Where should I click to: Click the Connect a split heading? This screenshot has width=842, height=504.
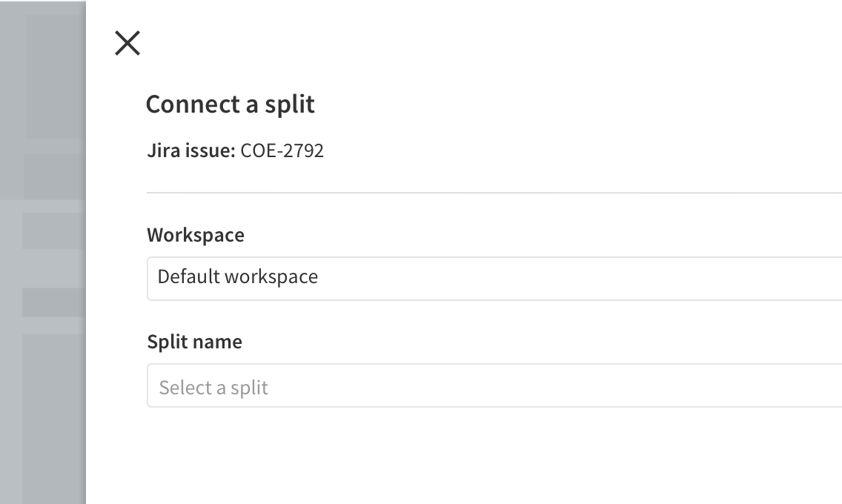pos(231,104)
